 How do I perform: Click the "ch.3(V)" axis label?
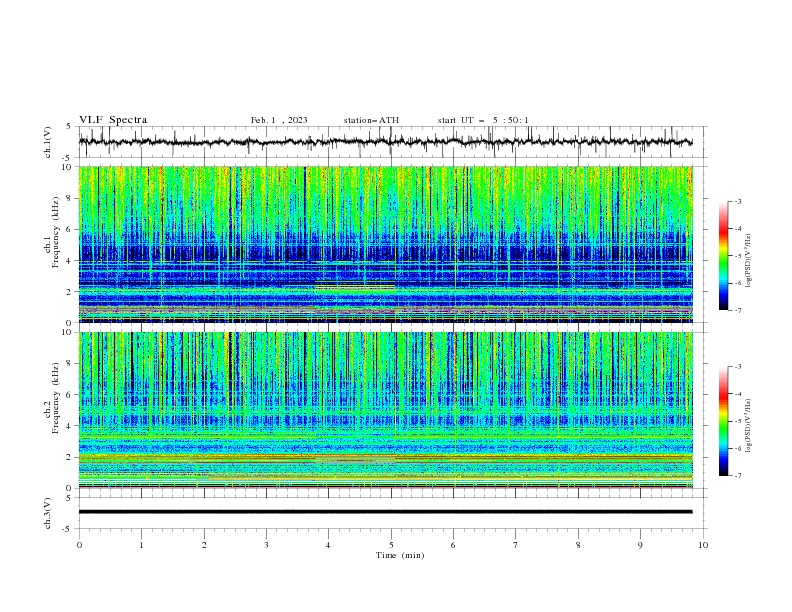click(x=48, y=513)
